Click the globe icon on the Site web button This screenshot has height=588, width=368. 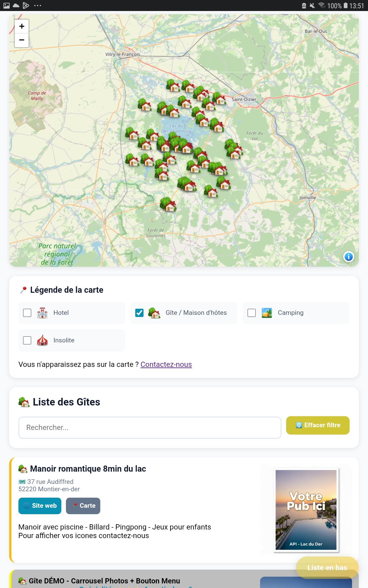coord(26,506)
